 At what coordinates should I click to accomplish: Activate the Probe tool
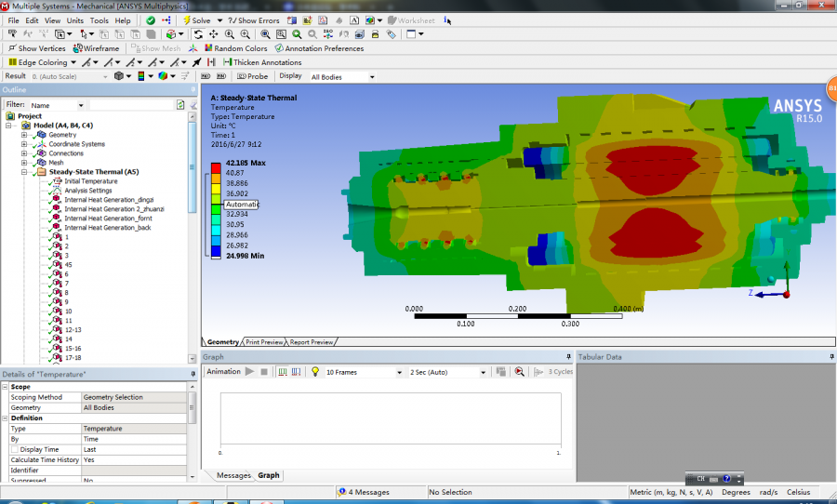(251, 76)
